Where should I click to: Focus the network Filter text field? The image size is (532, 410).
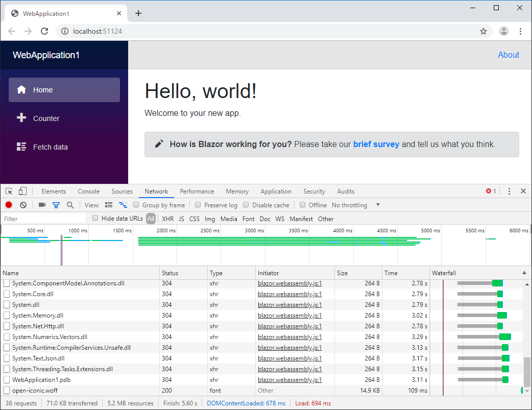(43, 219)
